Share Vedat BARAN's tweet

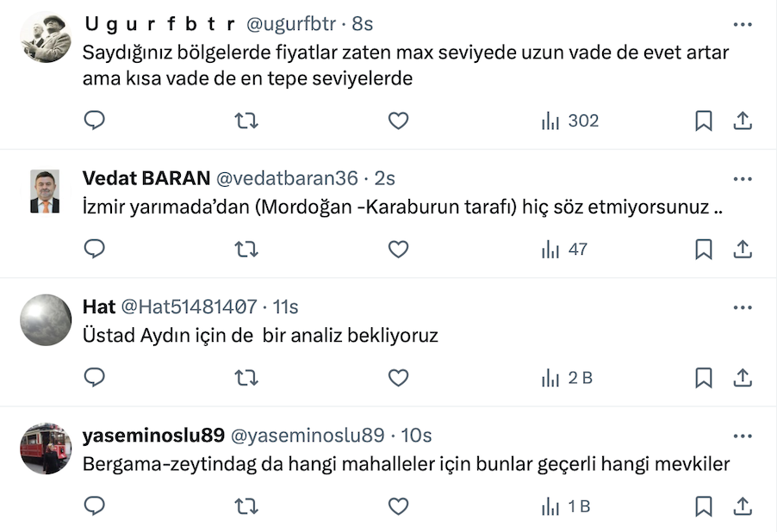[x=743, y=250]
